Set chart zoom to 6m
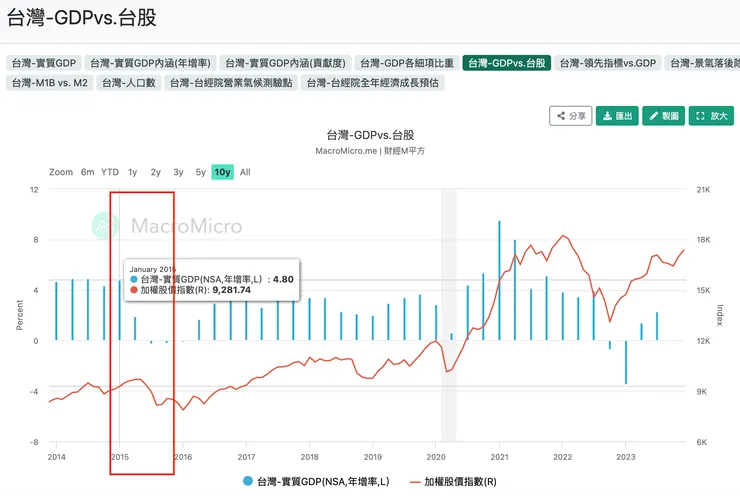 coord(87,172)
